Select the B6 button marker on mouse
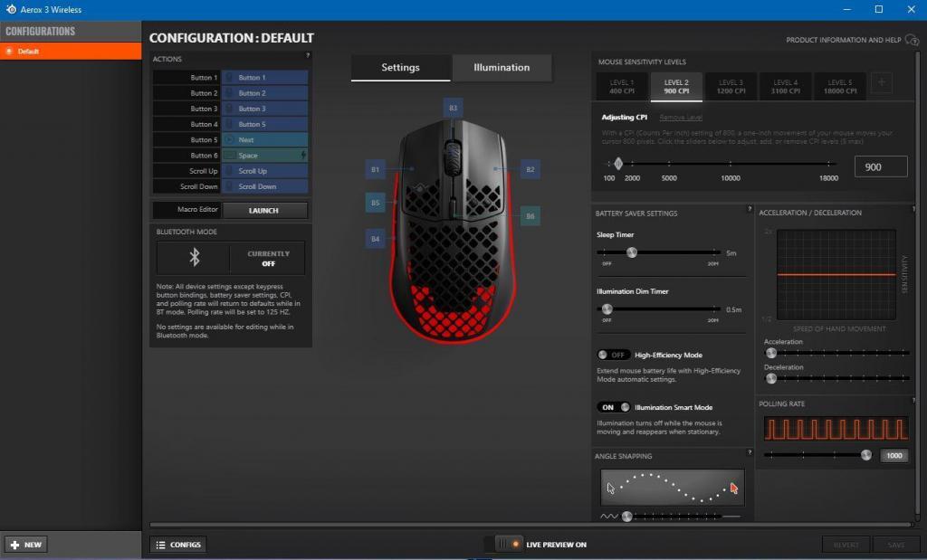Screen dimensions: 927x560 click(530, 216)
